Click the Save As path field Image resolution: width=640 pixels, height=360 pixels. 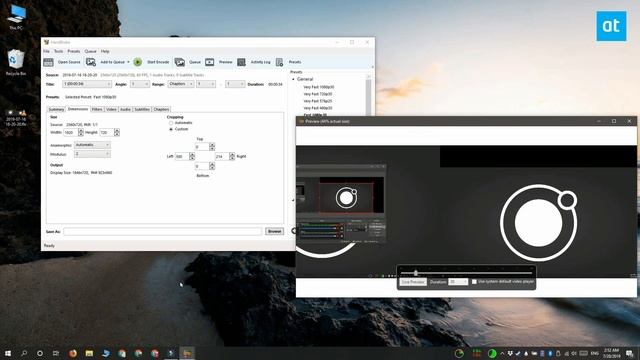[162, 231]
